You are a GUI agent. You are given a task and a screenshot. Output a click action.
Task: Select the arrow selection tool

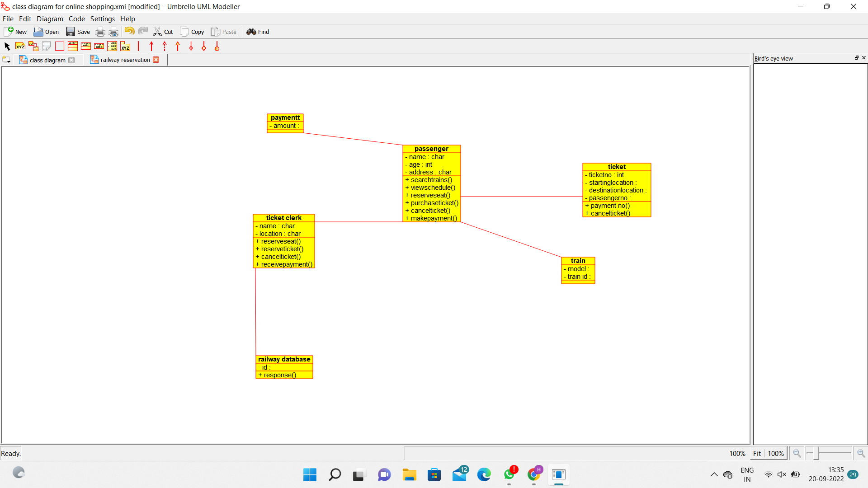[7, 46]
